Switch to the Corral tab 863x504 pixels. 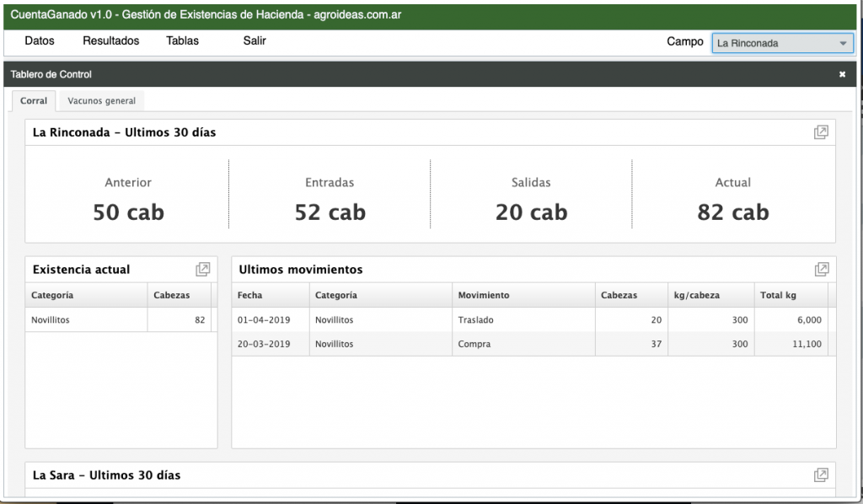click(x=34, y=100)
